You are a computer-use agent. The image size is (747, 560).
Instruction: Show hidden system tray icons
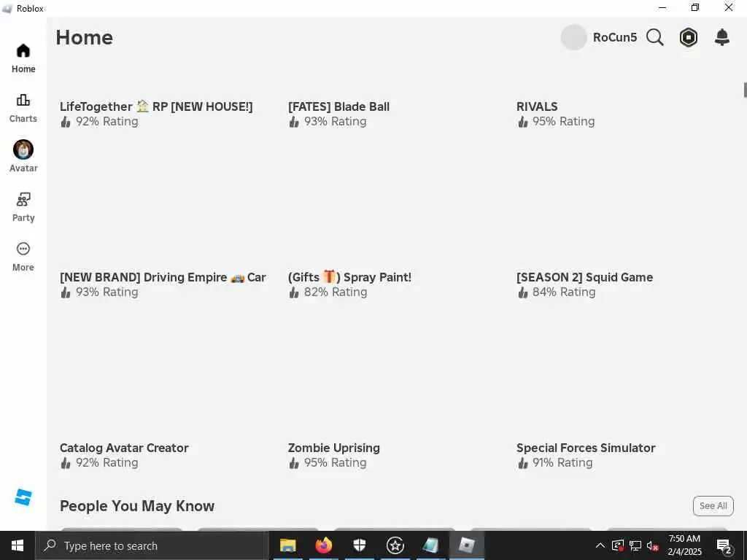[600, 545]
